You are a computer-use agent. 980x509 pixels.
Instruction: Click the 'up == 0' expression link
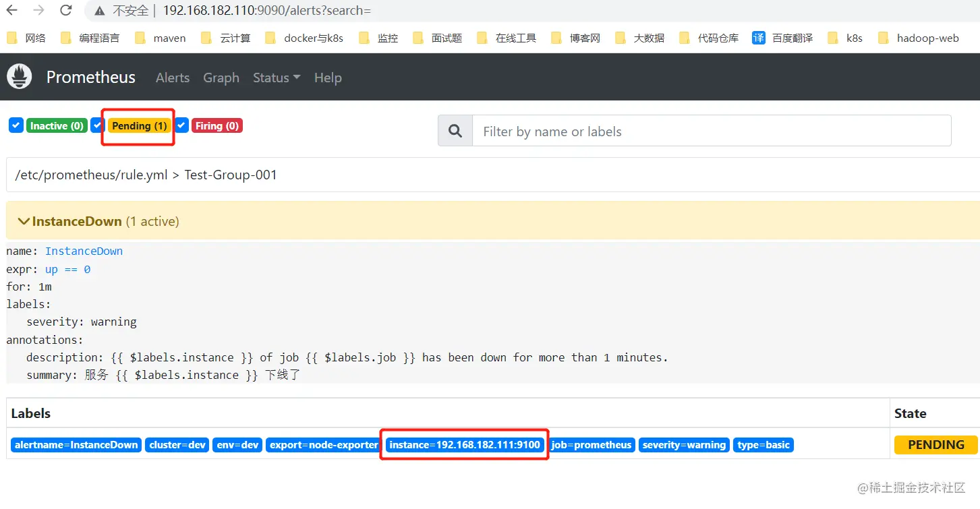(67, 269)
